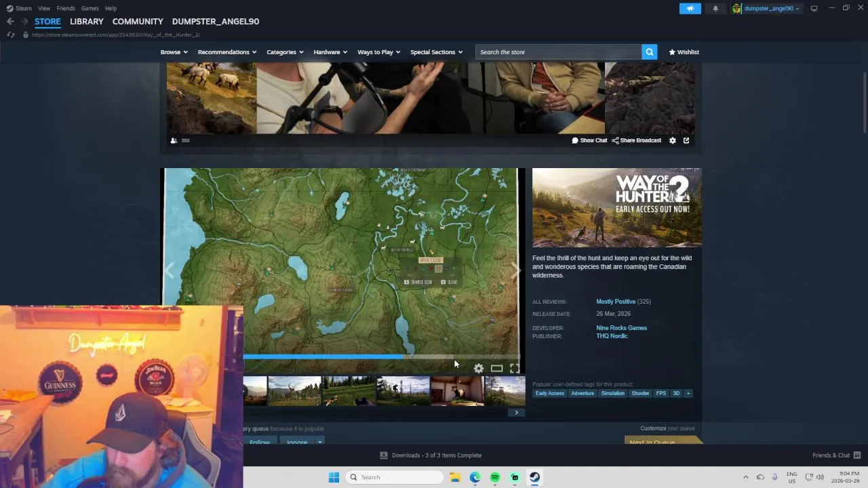Switch to the COMMUNITY tab
Image resolution: width=868 pixels, height=488 pixels.
[138, 21]
